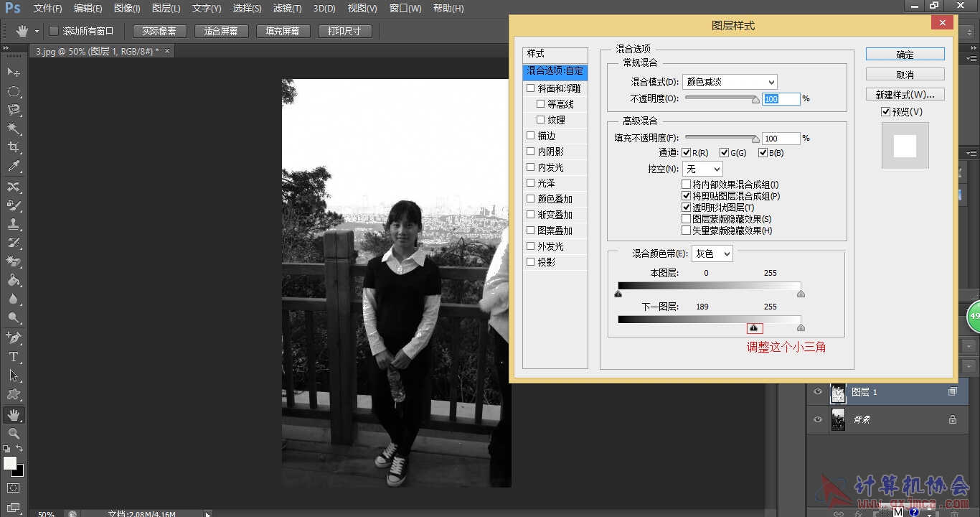
Task: Enable 投影 drop shadow checkbox
Action: point(531,262)
